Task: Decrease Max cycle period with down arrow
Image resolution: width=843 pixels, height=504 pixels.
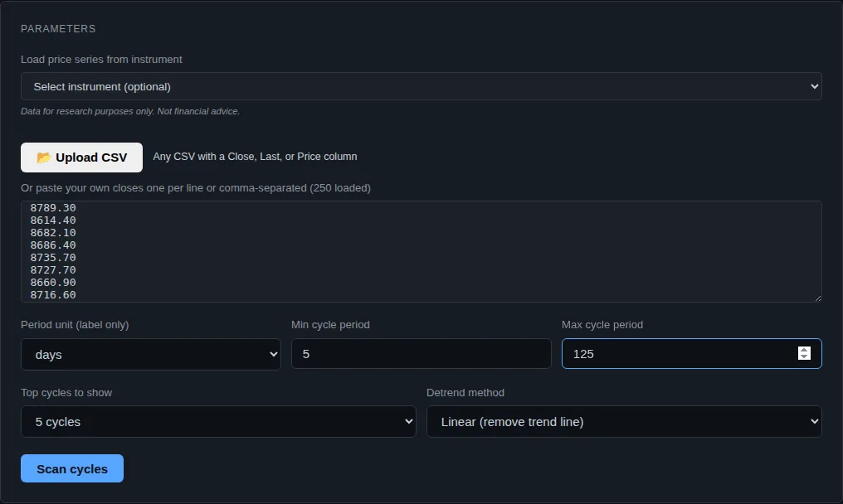Action: coord(804,356)
